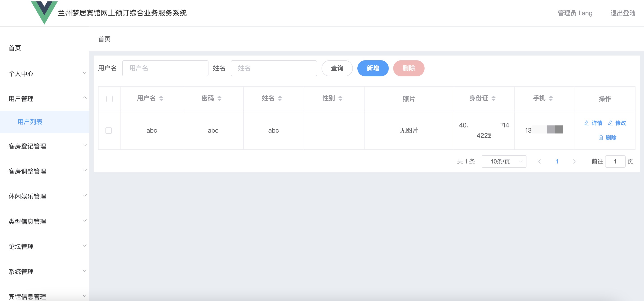This screenshot has width=644, height=301.
Task: Go to previous page arrow in pagination
Action: pyautogui.click(x=539, y=161)
